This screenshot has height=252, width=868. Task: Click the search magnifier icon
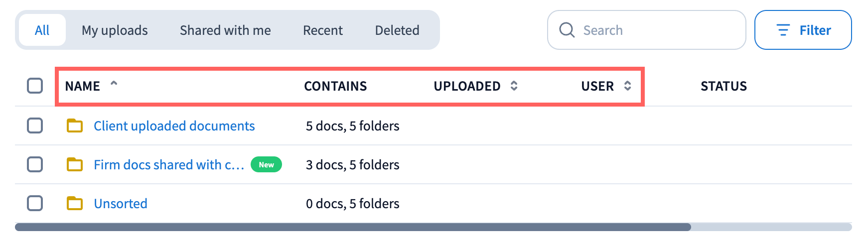[567, 30]
